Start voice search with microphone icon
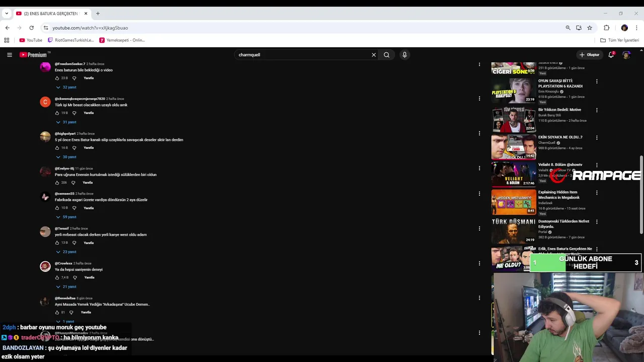This screenshot has height=362, width=644. 405,55
